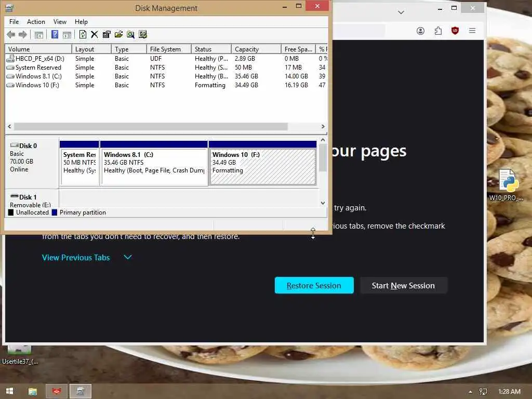This screenshot has height=399, width=532.
Task: Select the System Reserved volume row
Action: click(x=166, y=67)
